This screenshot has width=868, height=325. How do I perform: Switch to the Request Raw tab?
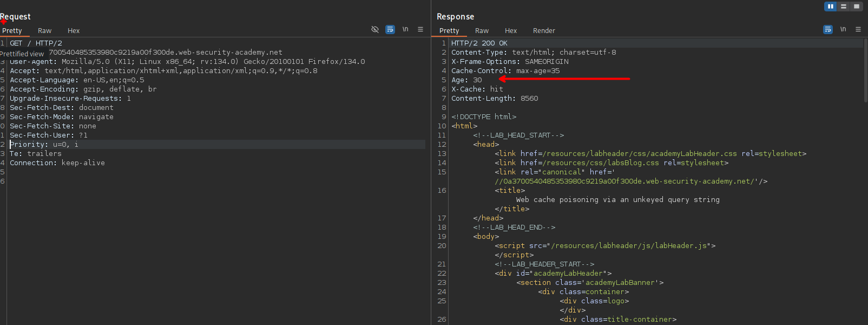tap(45, 31)
